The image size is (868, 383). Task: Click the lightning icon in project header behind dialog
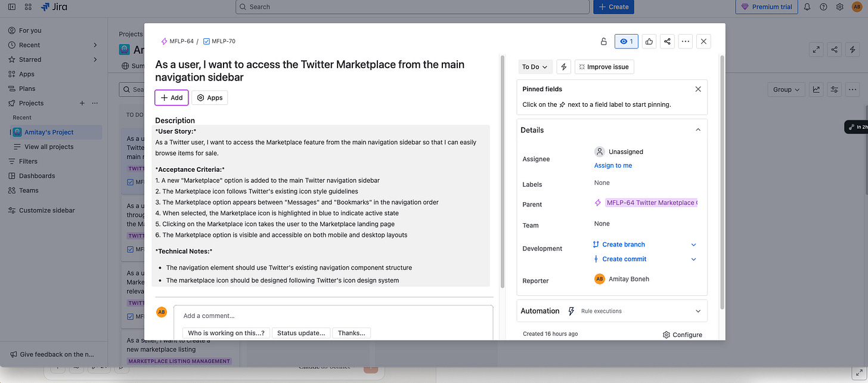coord(852,50)
